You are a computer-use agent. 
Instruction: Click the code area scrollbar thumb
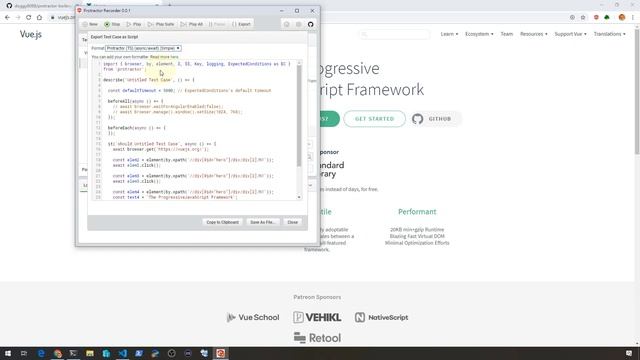click(x=299, y=116)
